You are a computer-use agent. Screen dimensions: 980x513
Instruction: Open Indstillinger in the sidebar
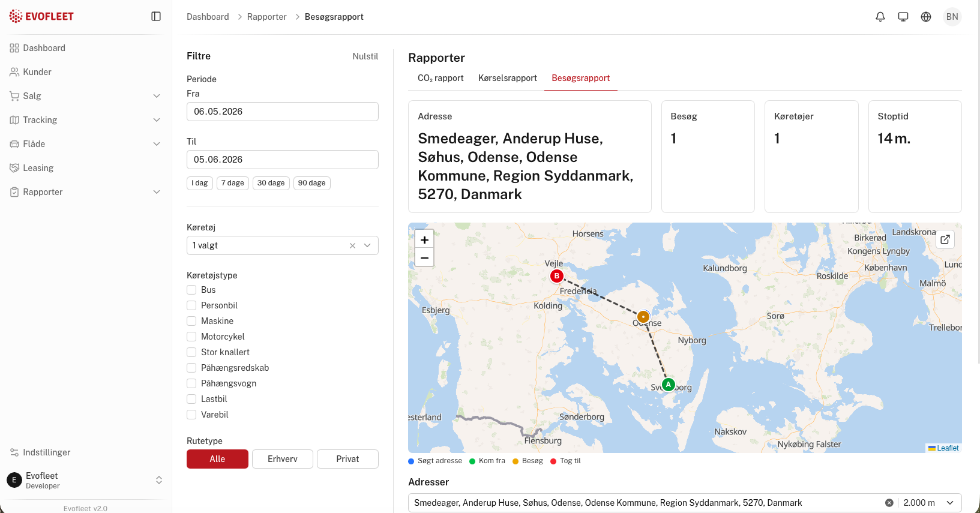pos(86,452)
